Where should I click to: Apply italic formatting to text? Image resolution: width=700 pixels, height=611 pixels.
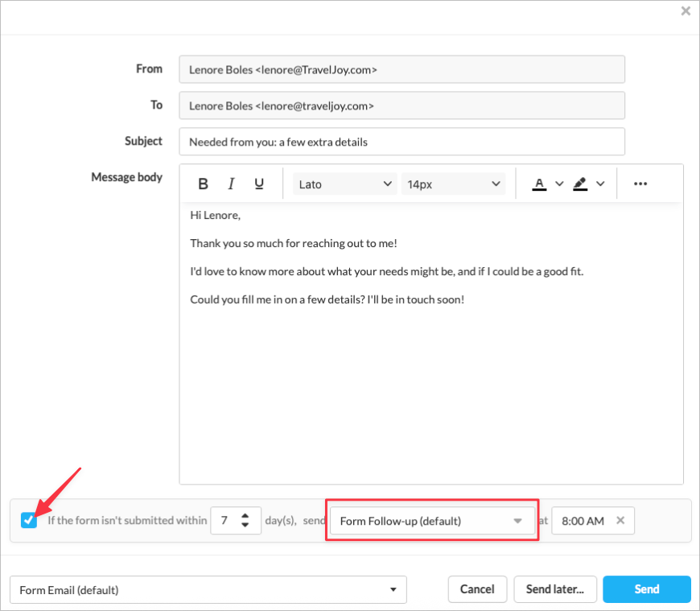231,184
